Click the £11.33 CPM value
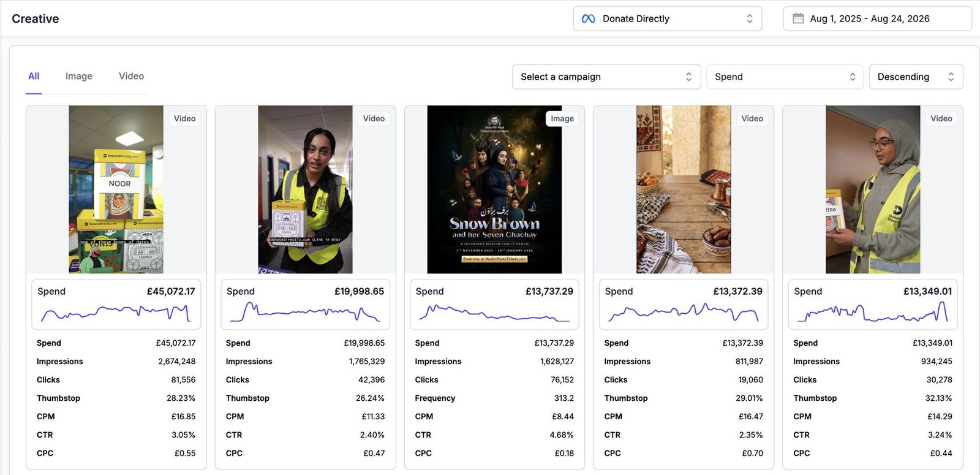The height and width of the screenshot is (475, 980). tap(373, 417)
